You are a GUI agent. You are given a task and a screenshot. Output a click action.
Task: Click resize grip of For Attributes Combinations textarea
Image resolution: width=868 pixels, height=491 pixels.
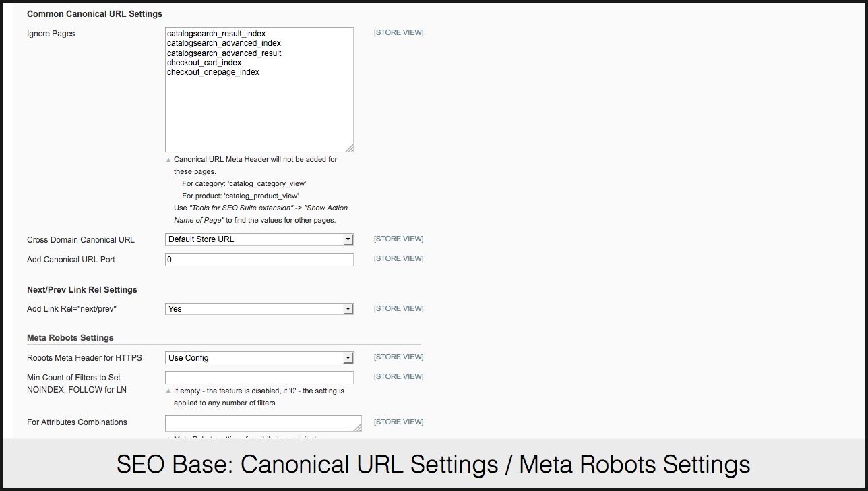pos(358,427)
